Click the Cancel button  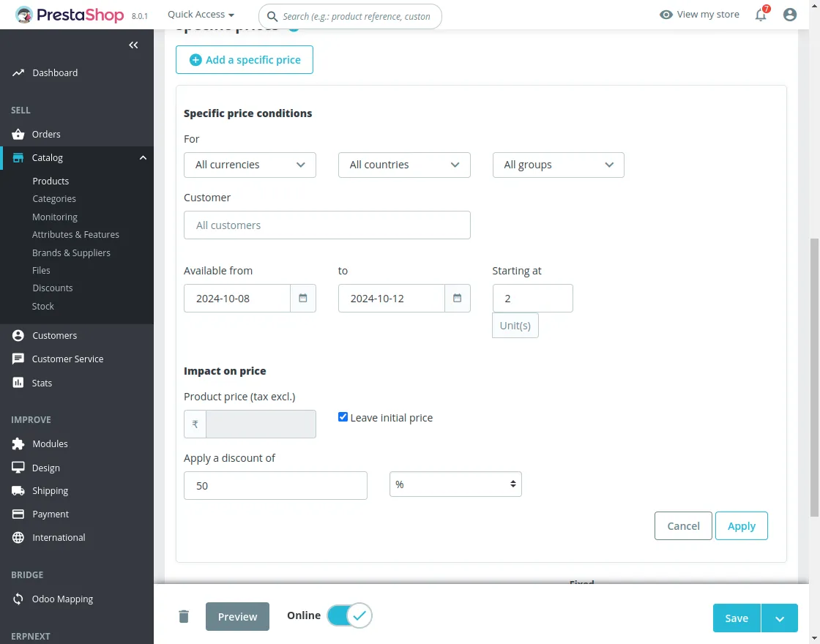[x=683, y=526]
